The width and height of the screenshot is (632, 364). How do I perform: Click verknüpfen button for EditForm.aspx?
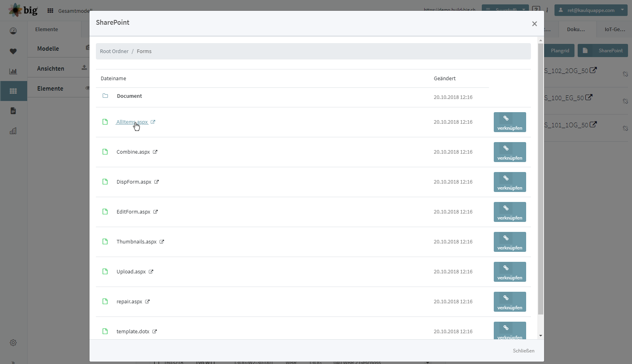tap(510, 212)
